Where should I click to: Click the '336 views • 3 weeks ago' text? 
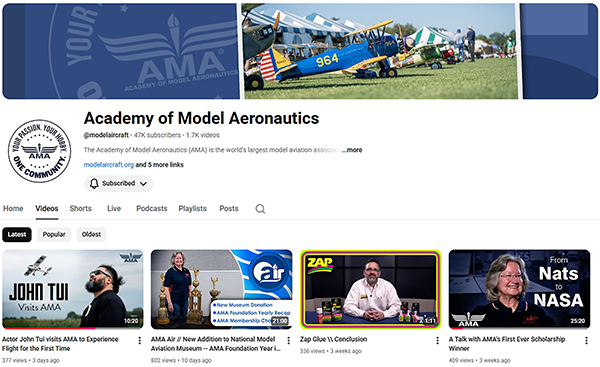[x=331, y=351]
